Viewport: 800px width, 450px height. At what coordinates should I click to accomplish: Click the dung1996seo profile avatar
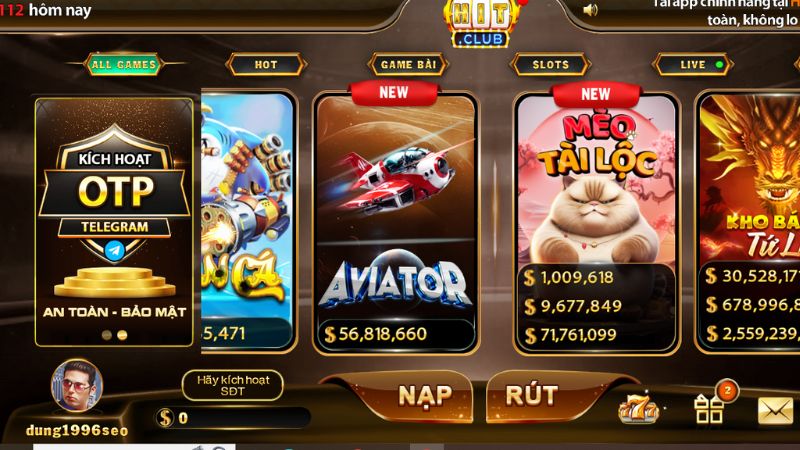(x=77, y=386)
